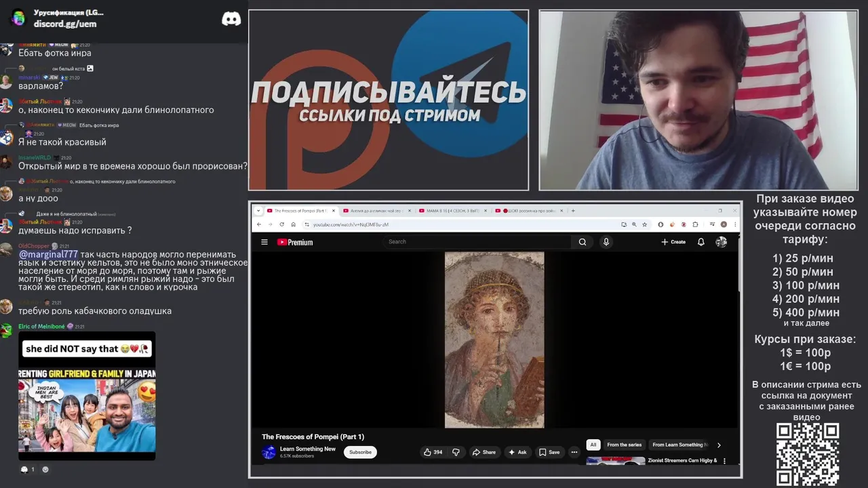The width and height of the screenshot is (868, 488).
Task: Click the discord server avatar icon
Action: tap(18, 18)
